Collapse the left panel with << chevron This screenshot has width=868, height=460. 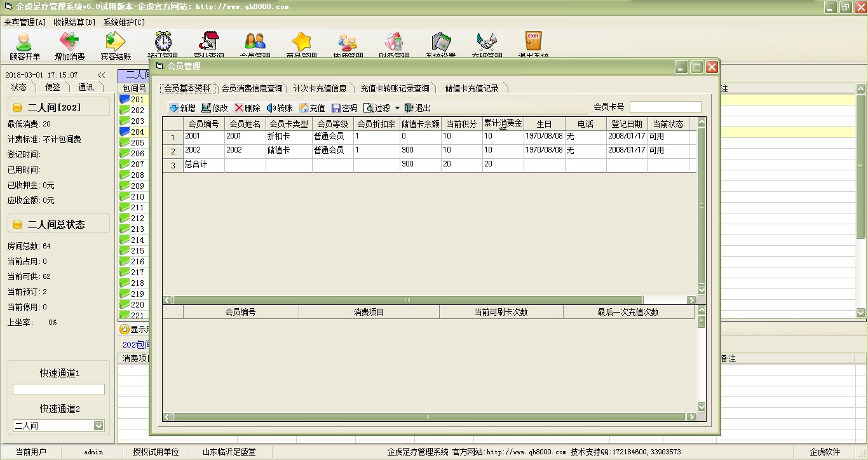(101, 75)
